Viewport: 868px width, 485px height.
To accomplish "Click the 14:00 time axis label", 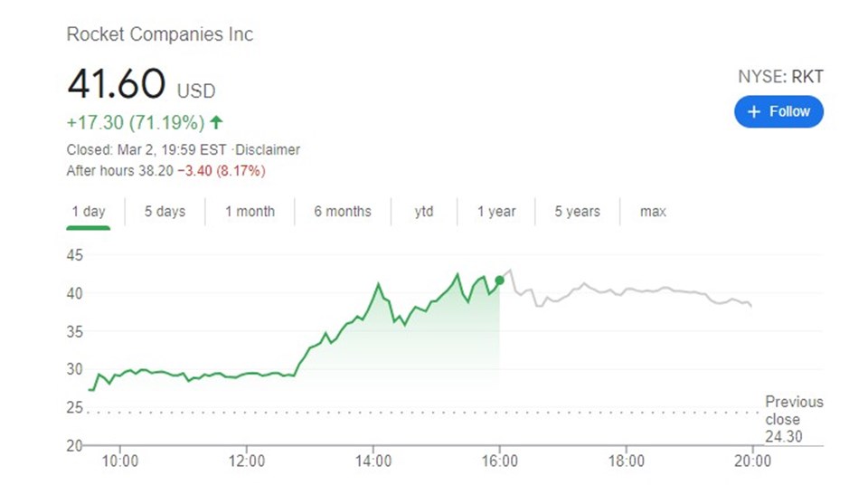I will point(373,461).
